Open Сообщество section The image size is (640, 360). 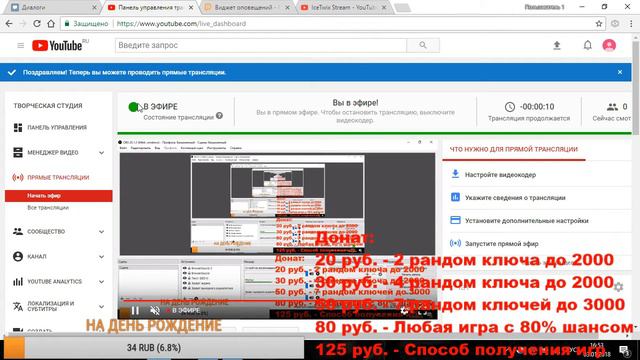coord(46,231)
